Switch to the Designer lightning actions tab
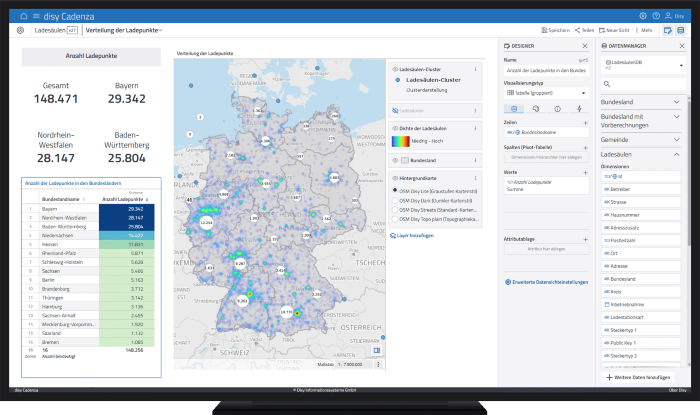The height and width of the screenshot is (415, 700). coord(579,108)
